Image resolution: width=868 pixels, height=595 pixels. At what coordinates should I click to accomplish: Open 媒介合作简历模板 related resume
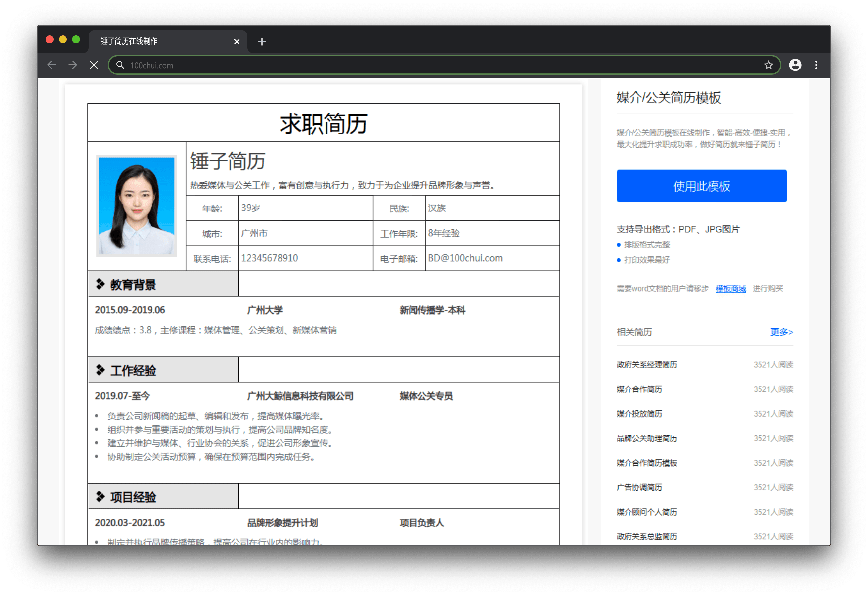tap(646, 463)
